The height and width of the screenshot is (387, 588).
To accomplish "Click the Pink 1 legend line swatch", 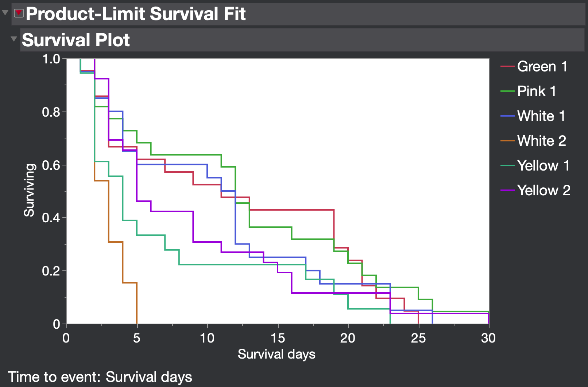I will click(507, 91).
